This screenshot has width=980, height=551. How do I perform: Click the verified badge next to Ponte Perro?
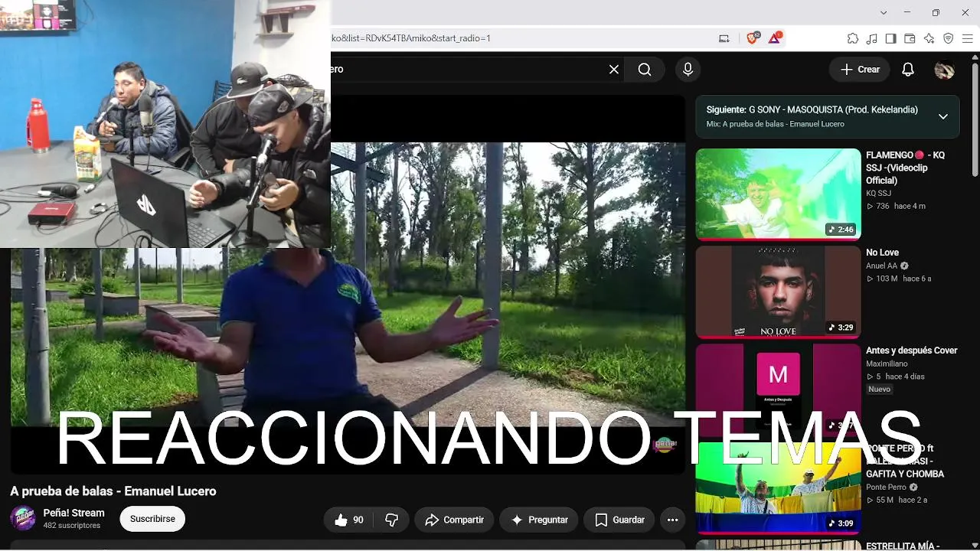[x=913, y=487]
